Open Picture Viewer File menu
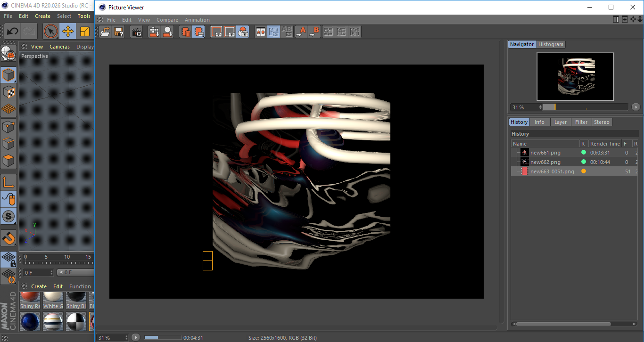 (x=111, y=20)
